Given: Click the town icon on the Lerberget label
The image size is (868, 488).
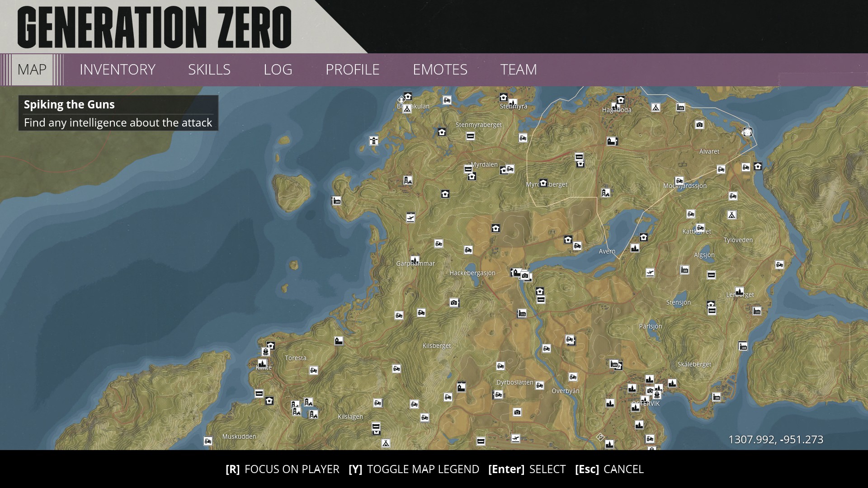Looking at the screenshot, I should [x=739, y=291].
